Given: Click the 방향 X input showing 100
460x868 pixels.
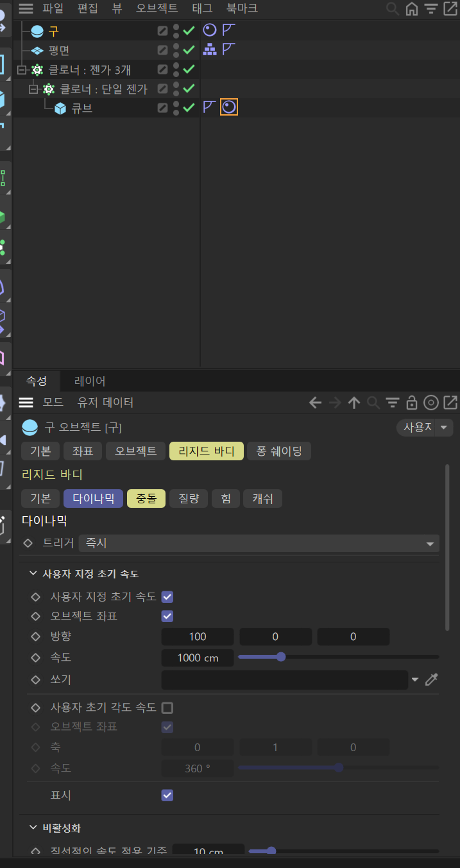Looking at the screenshot, I should 198,637.
